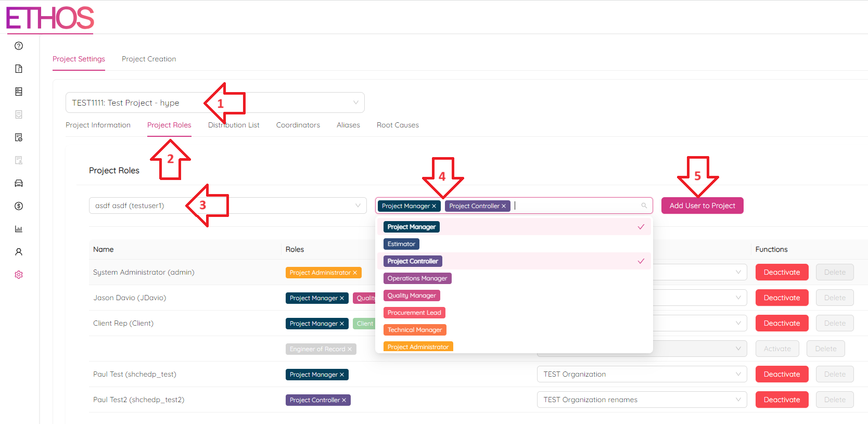Expand organization dropdown for System Administrator row
The height and width of the screenshot is (424, 868).
(x=738, y=272)
